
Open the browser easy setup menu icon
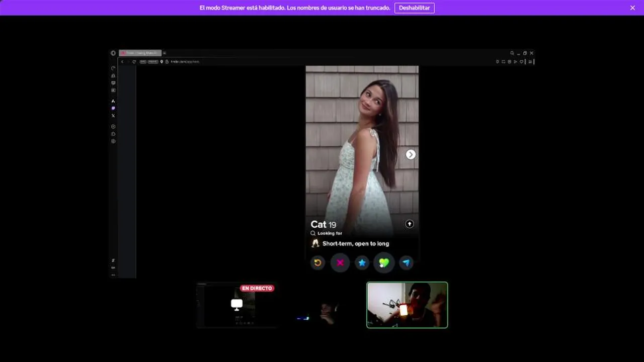coord(530,62)
